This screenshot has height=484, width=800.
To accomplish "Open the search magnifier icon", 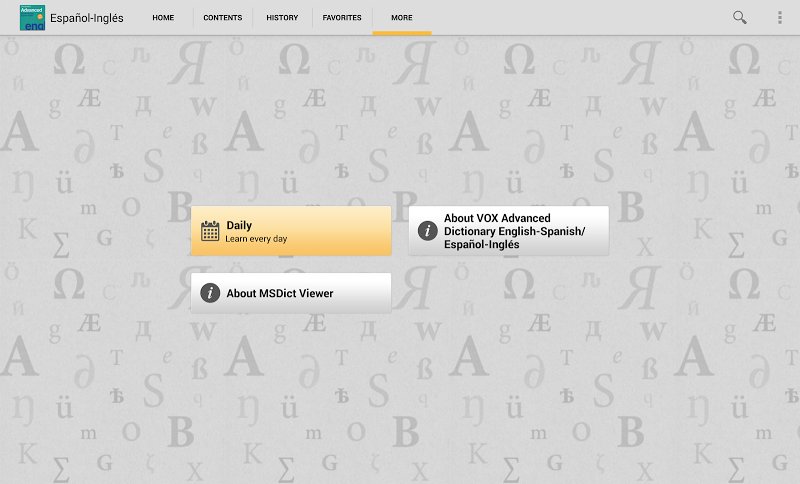I will [x=740, y=17].
